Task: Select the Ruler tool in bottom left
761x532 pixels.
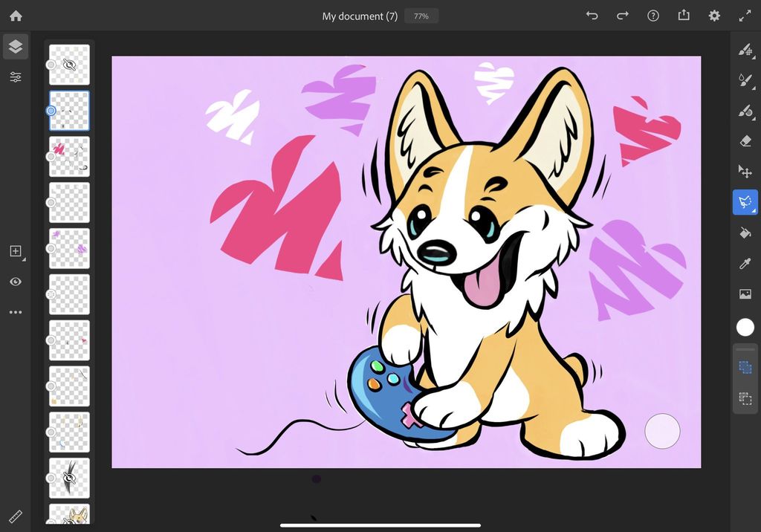Action: coord(15,516)
